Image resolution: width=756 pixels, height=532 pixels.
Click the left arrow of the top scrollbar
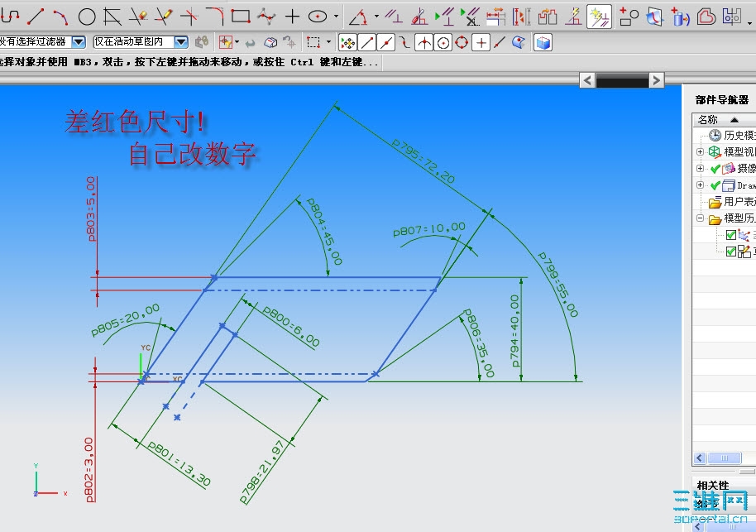pyautogui.click(x=586, y=80)
